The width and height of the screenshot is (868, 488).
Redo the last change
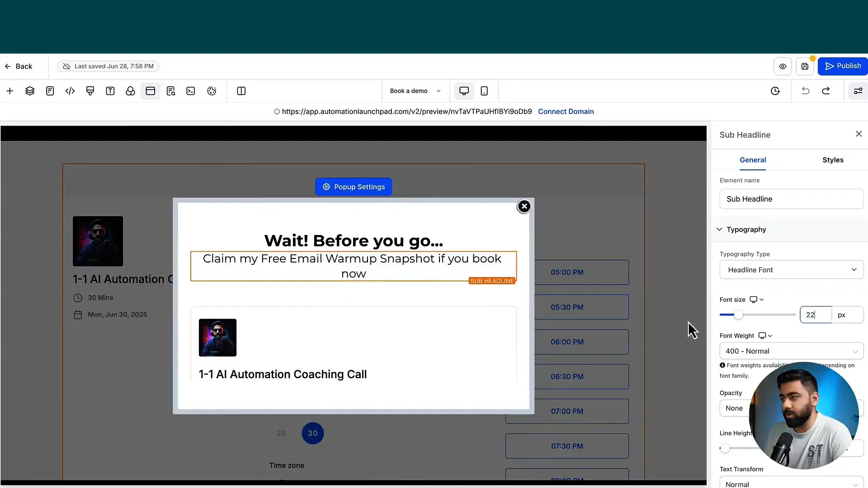pos(826,91)
